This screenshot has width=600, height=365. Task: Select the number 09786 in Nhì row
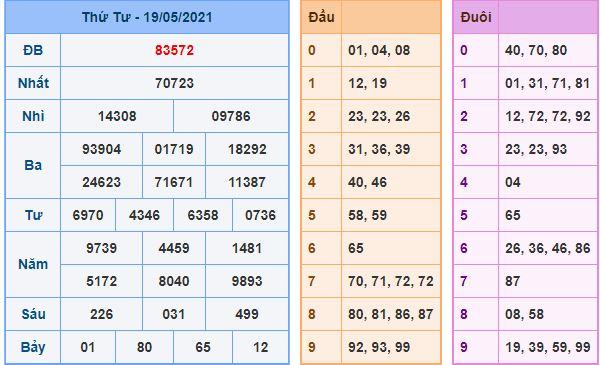[231, 116]
